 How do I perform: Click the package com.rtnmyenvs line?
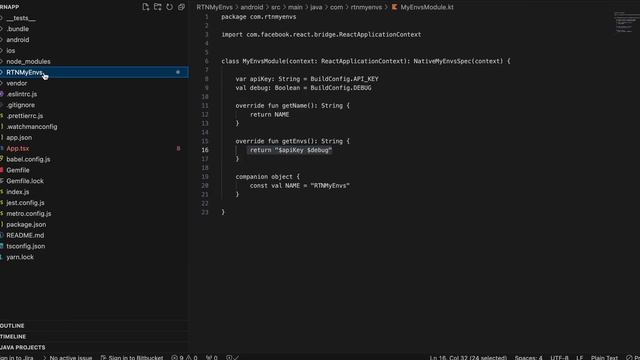click(259, 17)
